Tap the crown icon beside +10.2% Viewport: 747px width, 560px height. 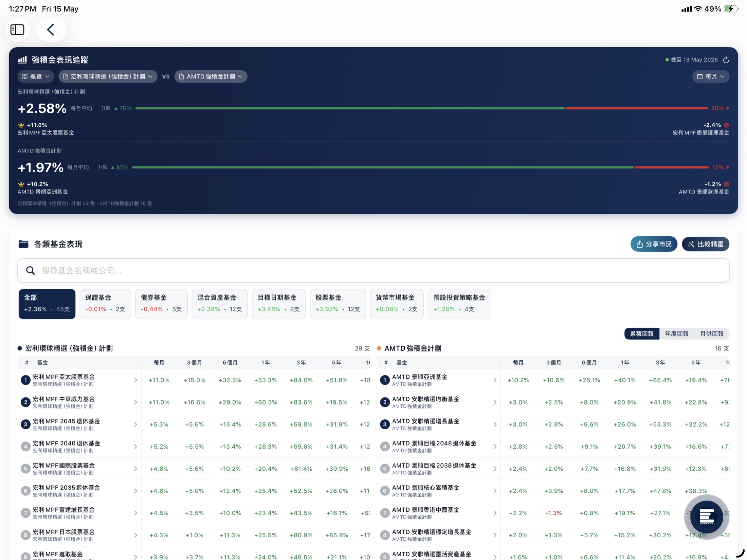click(x=21, y=184)
